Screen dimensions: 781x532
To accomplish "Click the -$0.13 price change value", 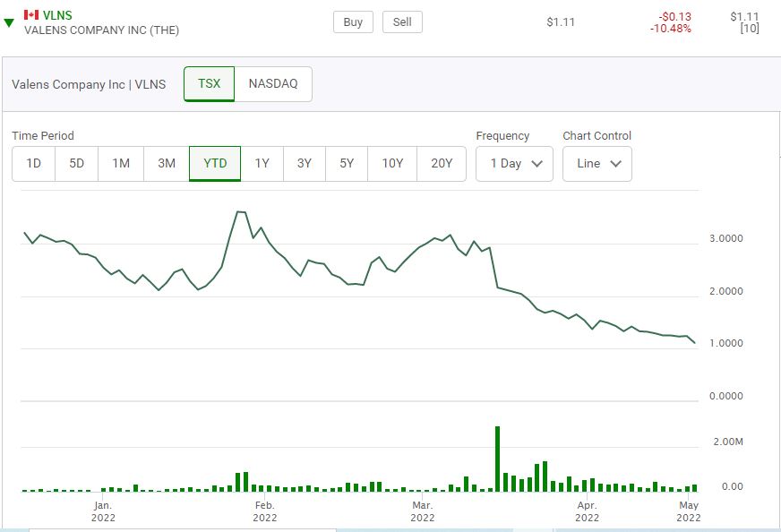I will click(x=674, y=16).
